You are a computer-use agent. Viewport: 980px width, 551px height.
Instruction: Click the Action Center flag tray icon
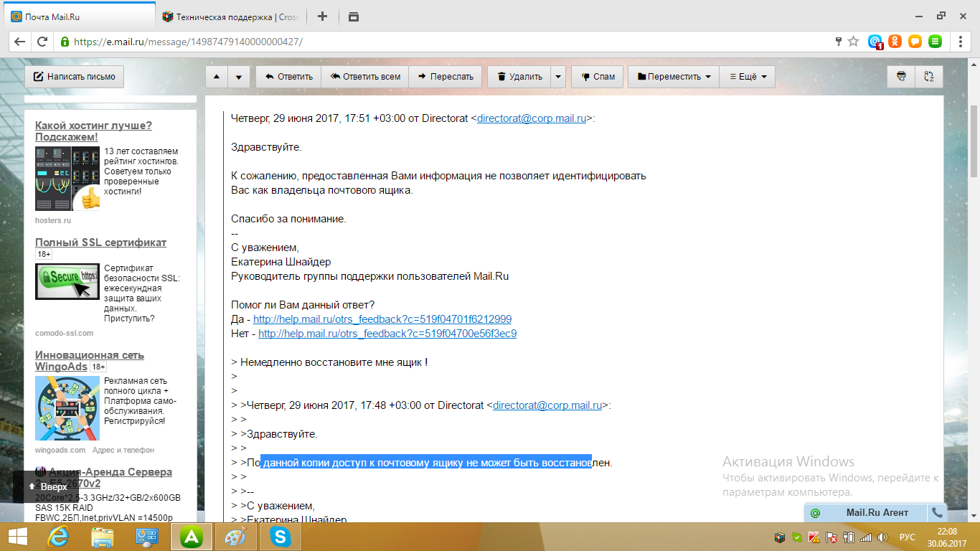tap(831, 537)
